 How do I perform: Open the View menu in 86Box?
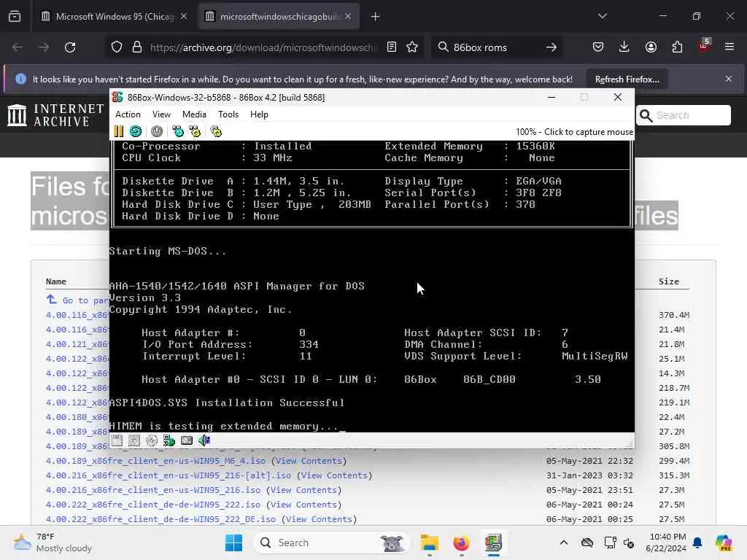[x=161, y=114]
